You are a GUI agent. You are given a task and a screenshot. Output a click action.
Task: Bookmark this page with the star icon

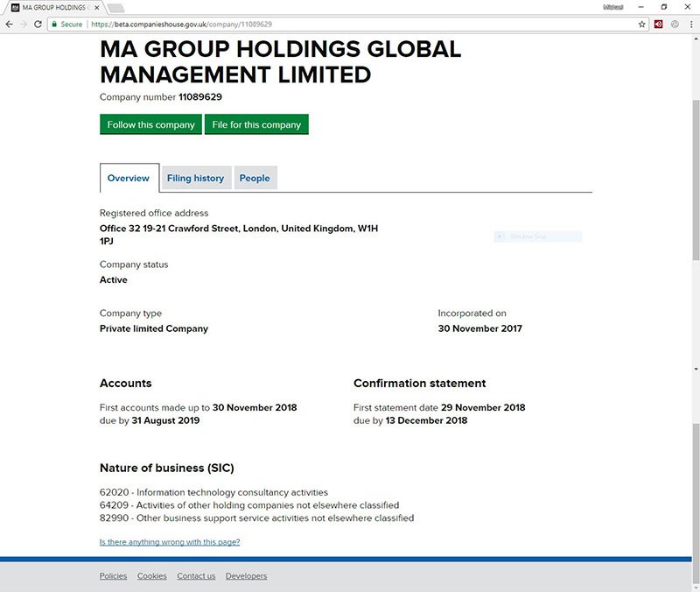point(642,25)
